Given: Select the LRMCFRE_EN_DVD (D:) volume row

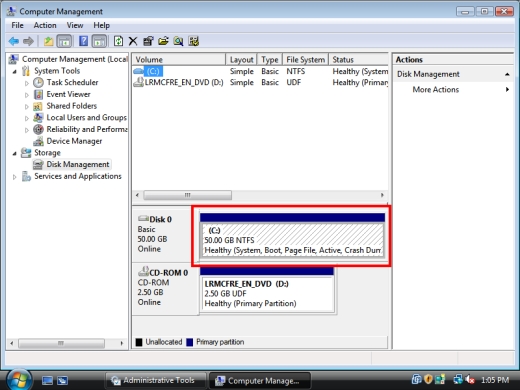Looking at the screenshot, I should [x=260, y=82].
